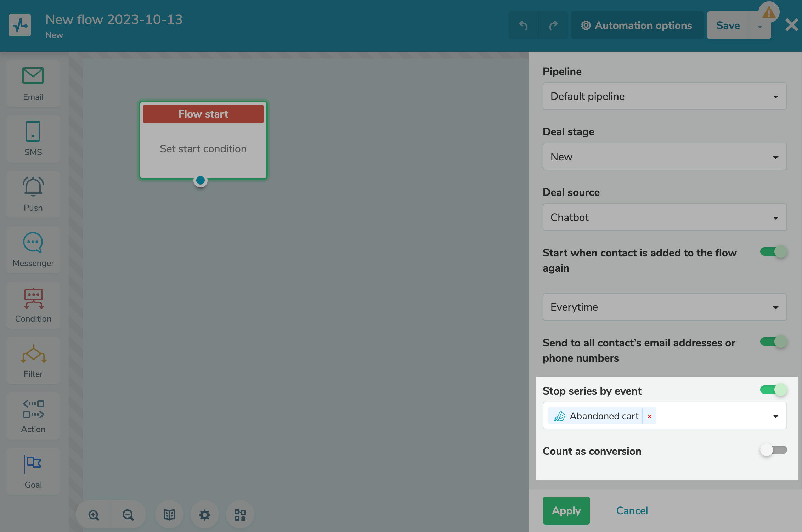The height and width of the screenshot is (532, 802).
Task: Remove the Abandoned cart event tag
Action: tap(650, 416)
